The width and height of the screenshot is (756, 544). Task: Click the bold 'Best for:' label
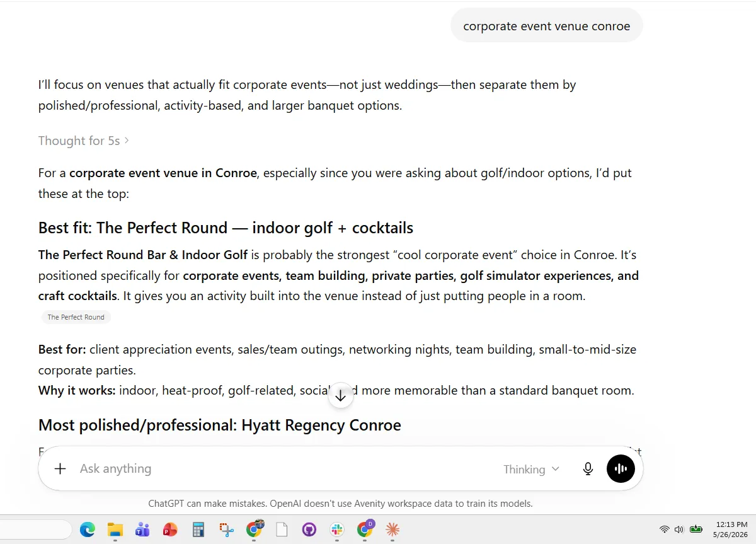62,349
